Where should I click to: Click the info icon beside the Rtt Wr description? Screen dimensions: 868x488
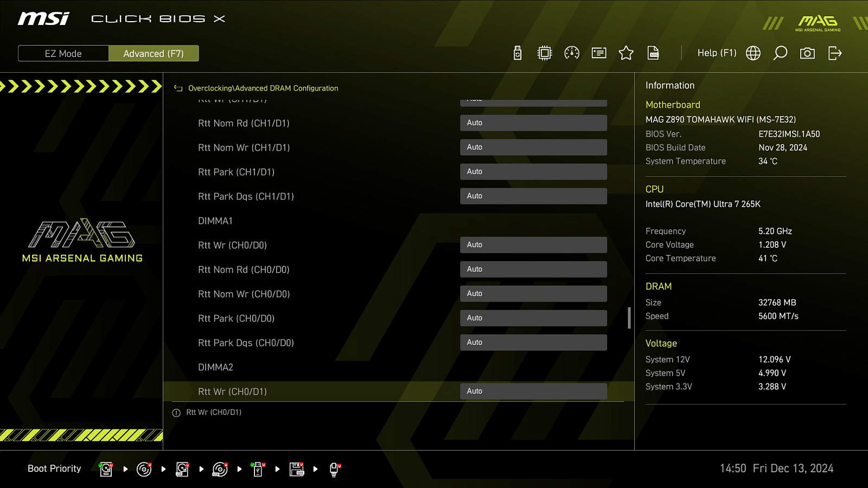176,413
